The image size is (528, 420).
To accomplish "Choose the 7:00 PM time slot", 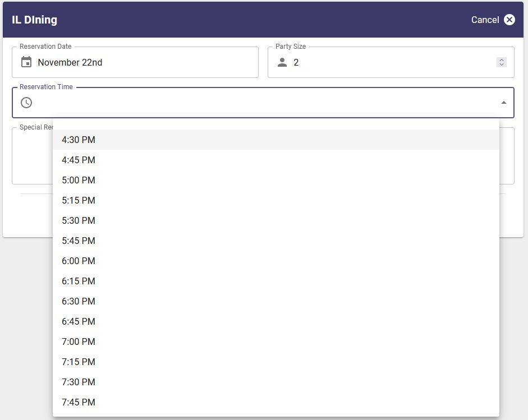I will (x=79, y=341).
